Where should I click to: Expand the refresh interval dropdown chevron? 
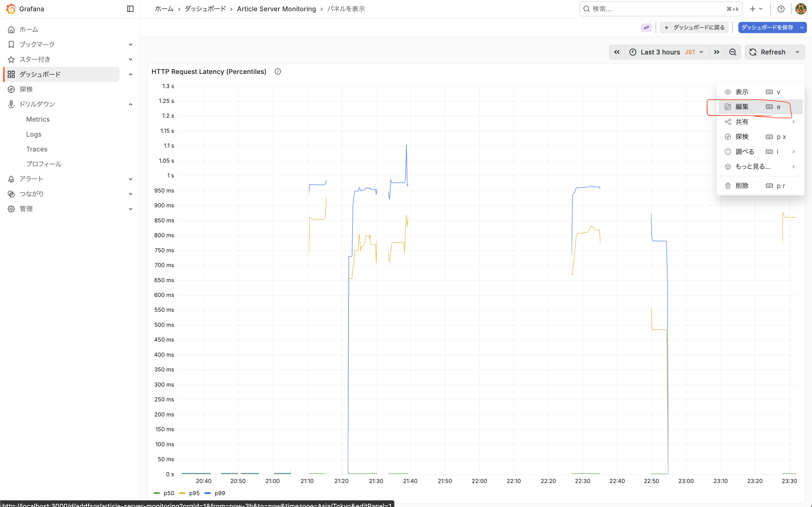pyautogui.click(x=798, y=52)
